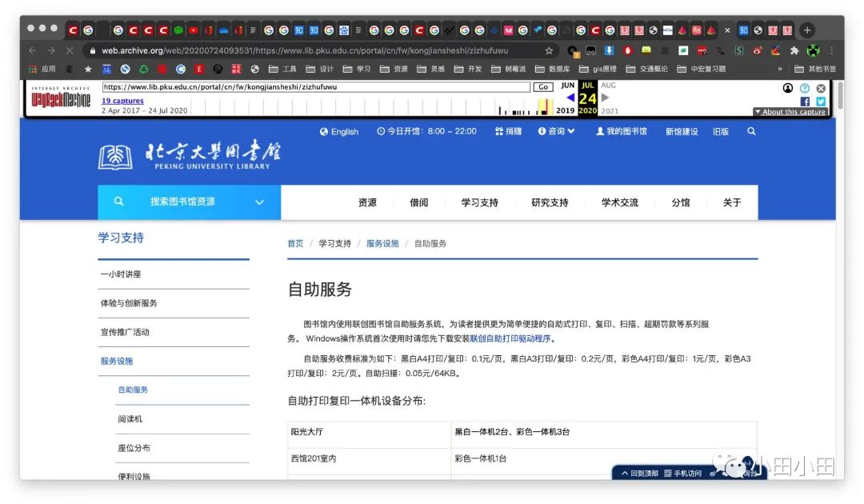864x504 pixels.
Task: Switch to the pink M tab
Action: click(x=508, y=30)
